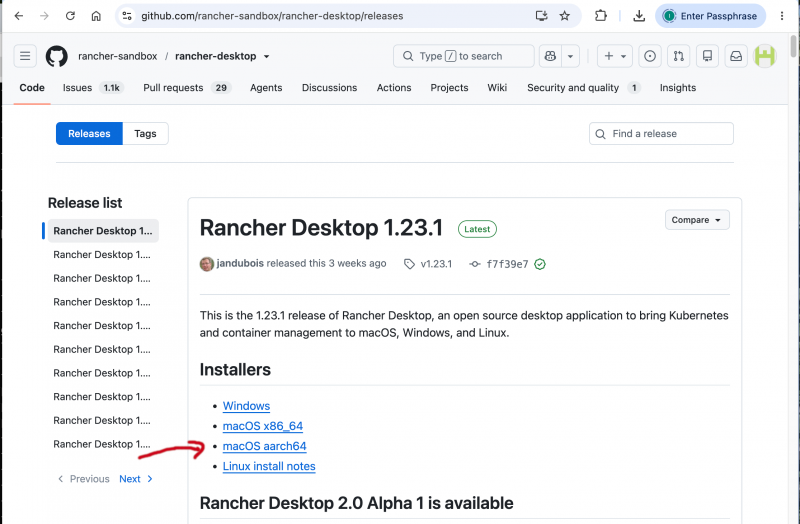Click the browser forward arrow
The image size is (800, 524).
[44, 16]
